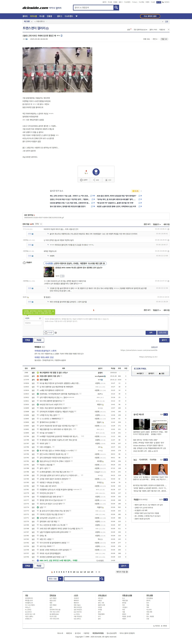
Task: Click the right arrow in the recent visits bar
Action: pos(163,22)
